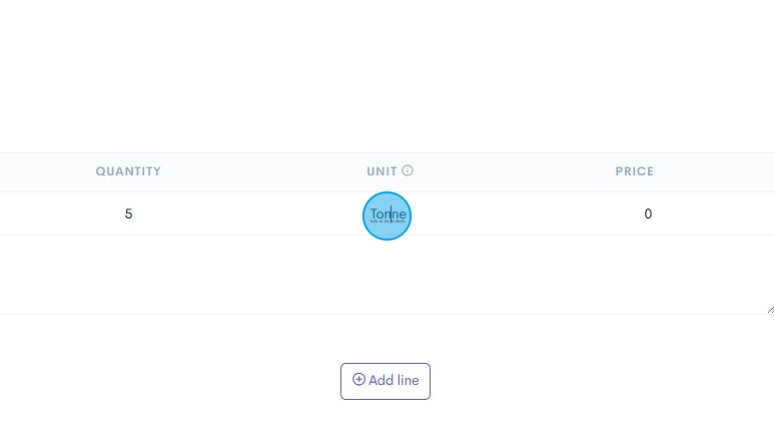Click the QUANTITY column header
774x434 pixels.
pyautogui.click(x=128, y=172)
